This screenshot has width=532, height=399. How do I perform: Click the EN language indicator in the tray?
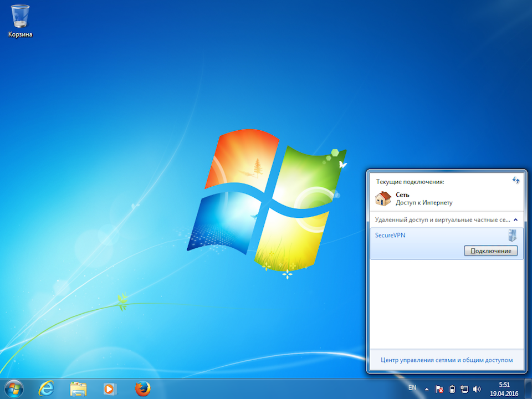click(x=412, y=387)
